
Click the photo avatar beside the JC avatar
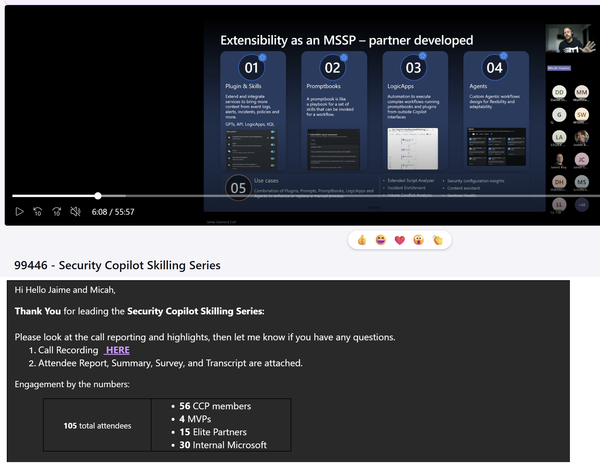click(x=559, y=160)
